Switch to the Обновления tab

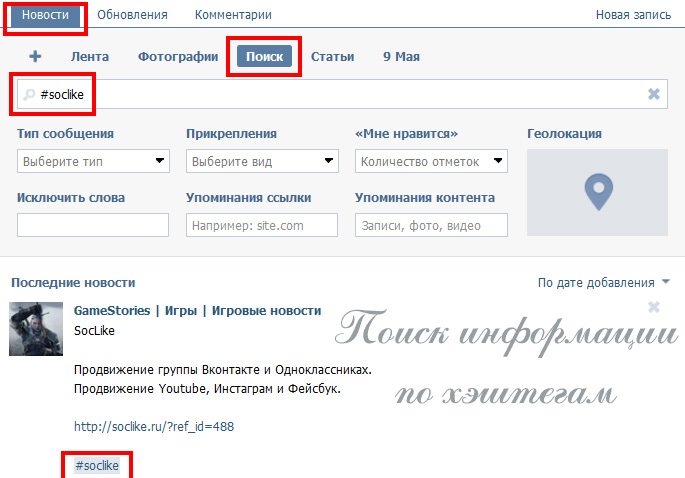(132, 15)
